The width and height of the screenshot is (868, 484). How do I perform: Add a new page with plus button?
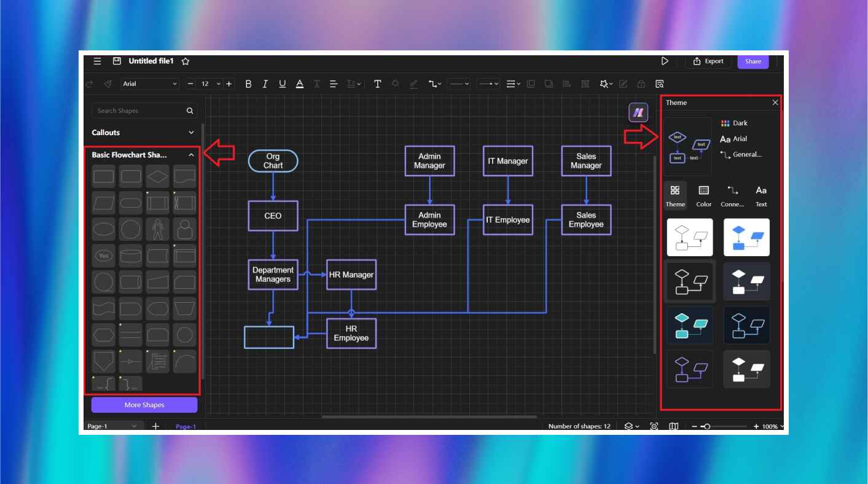click(155, 426)
